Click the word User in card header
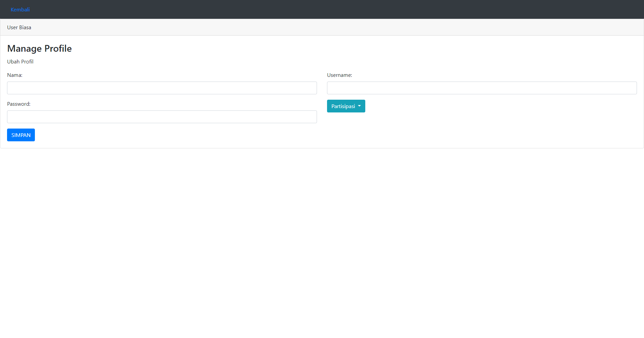This screenshot has width=644, height=338. 12,28
